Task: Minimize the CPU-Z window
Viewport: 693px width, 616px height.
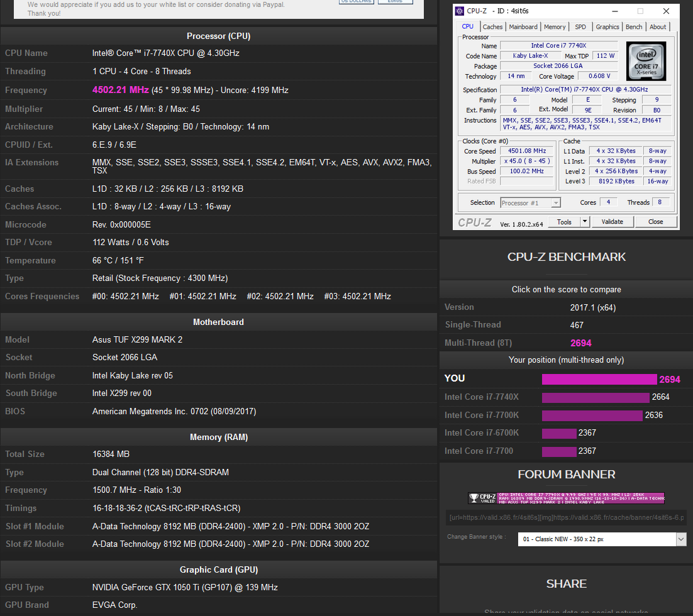Action: tap(615, 11)
